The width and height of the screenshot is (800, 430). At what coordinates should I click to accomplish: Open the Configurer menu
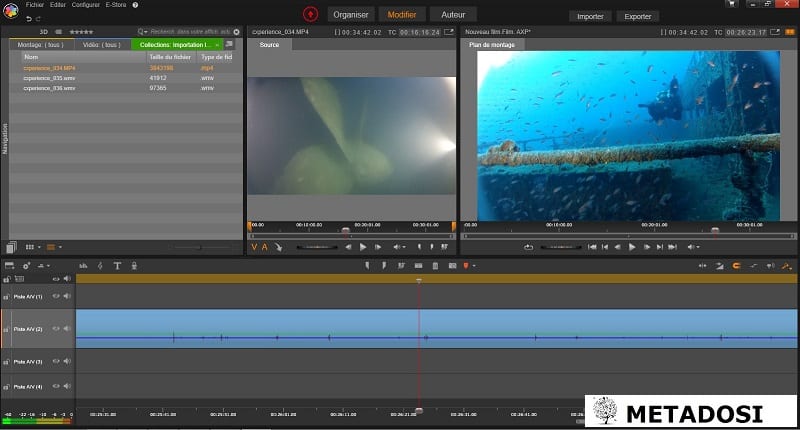(86, 5)
